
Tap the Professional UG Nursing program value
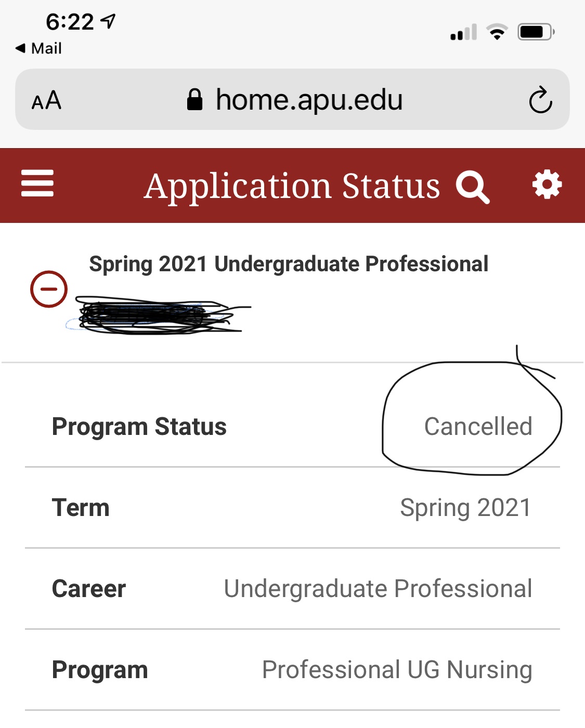pos(397,670)
